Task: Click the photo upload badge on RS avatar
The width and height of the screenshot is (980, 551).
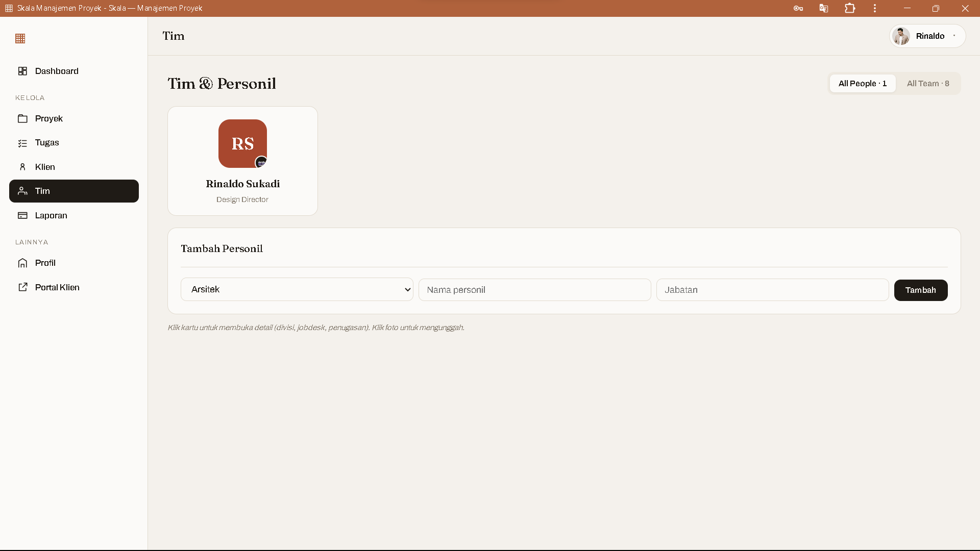Action: click(261, 162)
